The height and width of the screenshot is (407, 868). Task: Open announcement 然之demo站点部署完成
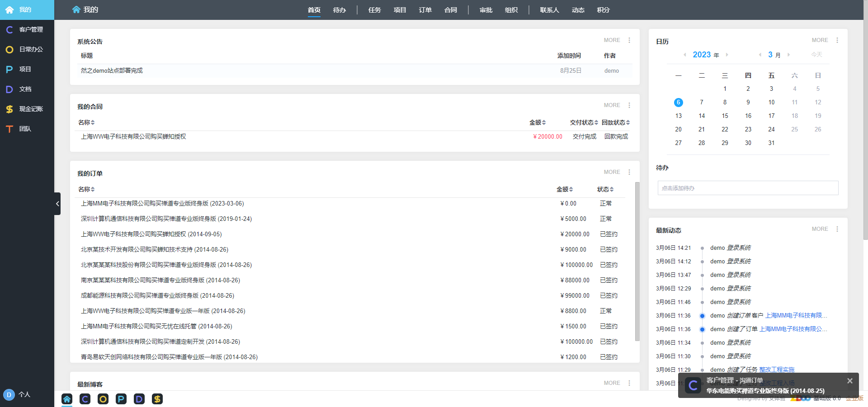coord(112,70)
